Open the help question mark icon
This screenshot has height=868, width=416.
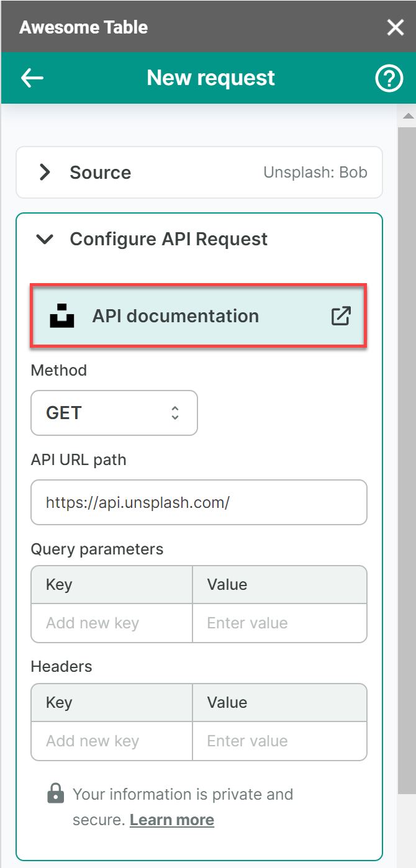point(389,79)
